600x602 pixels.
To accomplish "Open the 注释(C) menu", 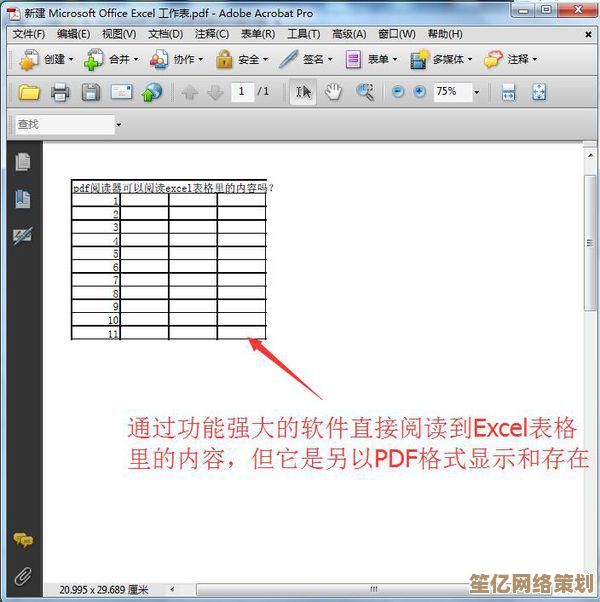I will pyautogui.click(x=212, y=34).
